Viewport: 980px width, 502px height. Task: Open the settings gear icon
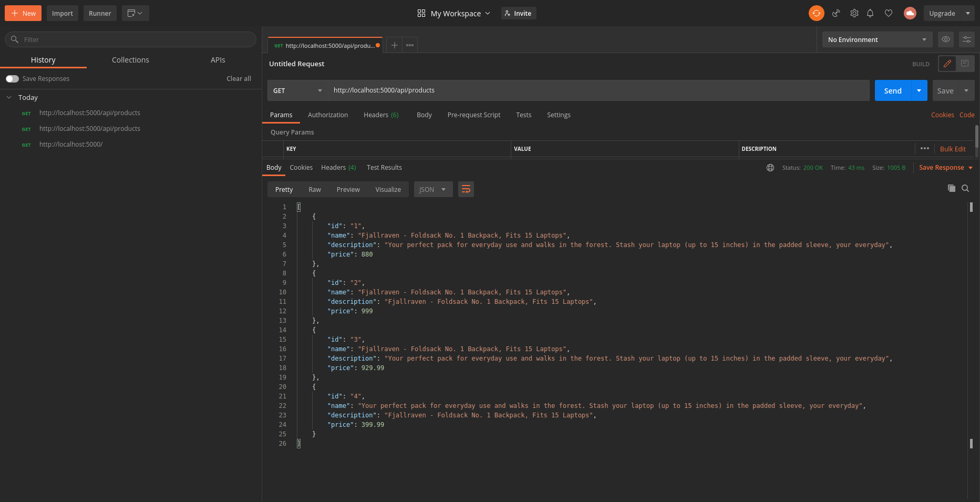coord(854,13)
